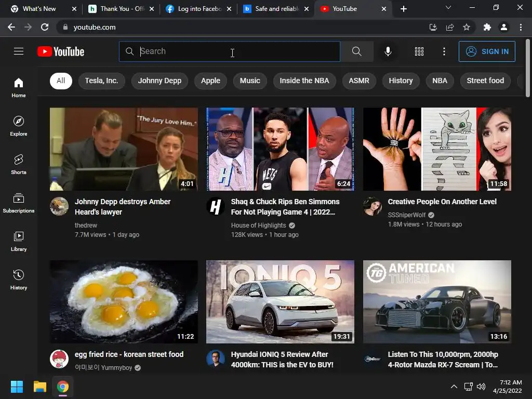
Task: Select the All filter chip
Action: click(61, 81)
